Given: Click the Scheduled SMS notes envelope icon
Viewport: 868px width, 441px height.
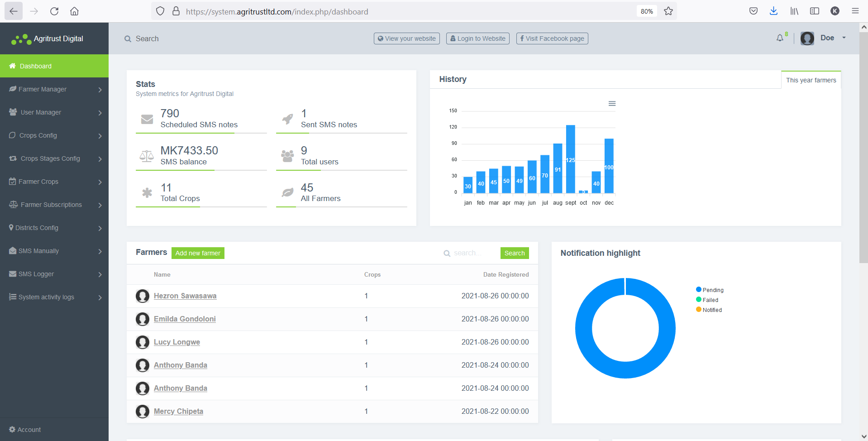Looking at the screenshot, I should pos(147,119).
